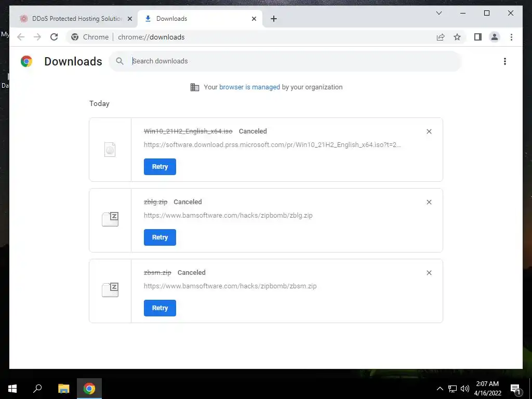Open network status in system tray
This screenshot has width=532, height=399.
(453, 389)
